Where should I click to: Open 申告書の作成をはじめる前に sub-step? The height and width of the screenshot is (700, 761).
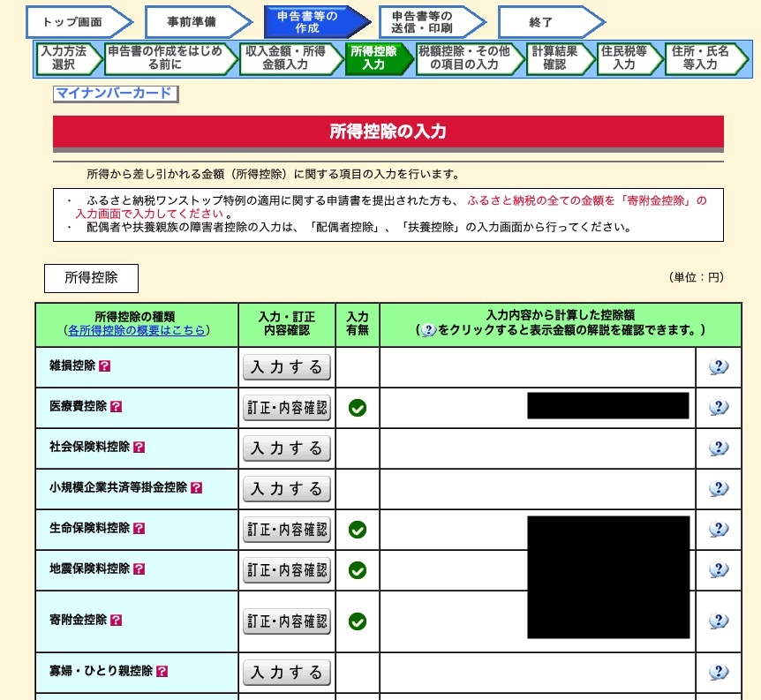point(171,58)
